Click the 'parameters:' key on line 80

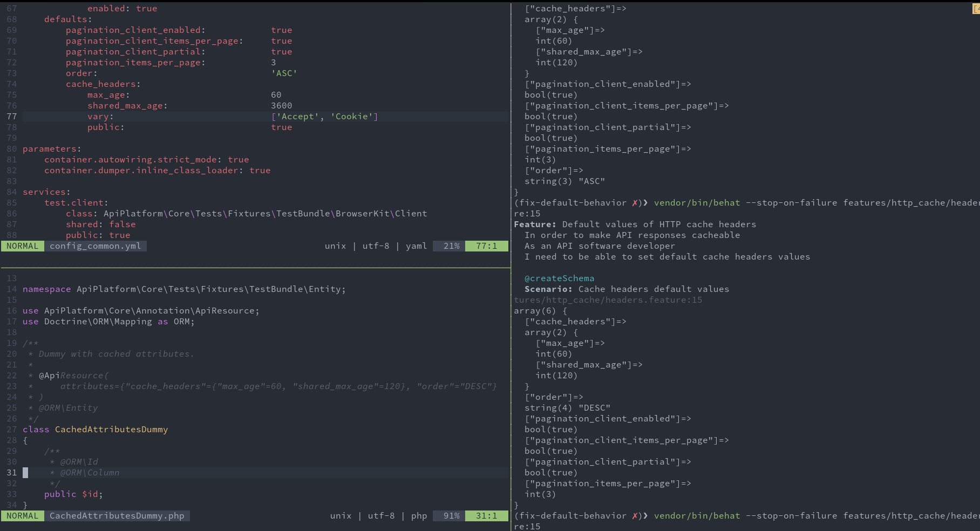tap(52, 149)
